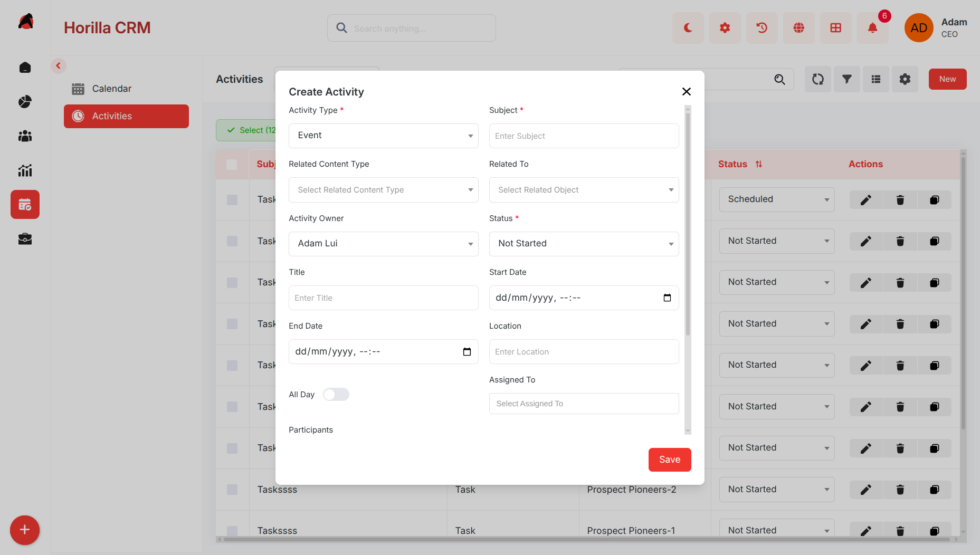Toggle dark mode moon icon
Viewport: 980px width, 555px height.
pyautogui.click(x=688, y=28)
